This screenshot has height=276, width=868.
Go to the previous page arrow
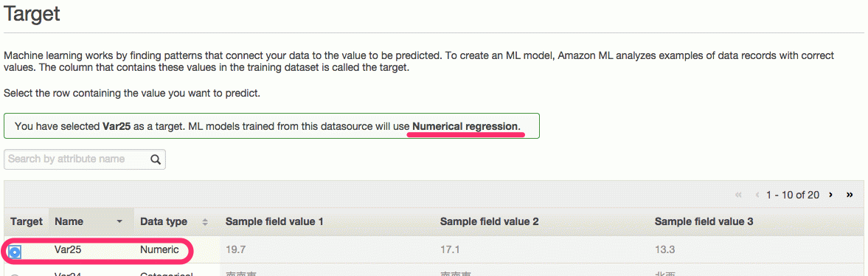click(x=757, y=195)
